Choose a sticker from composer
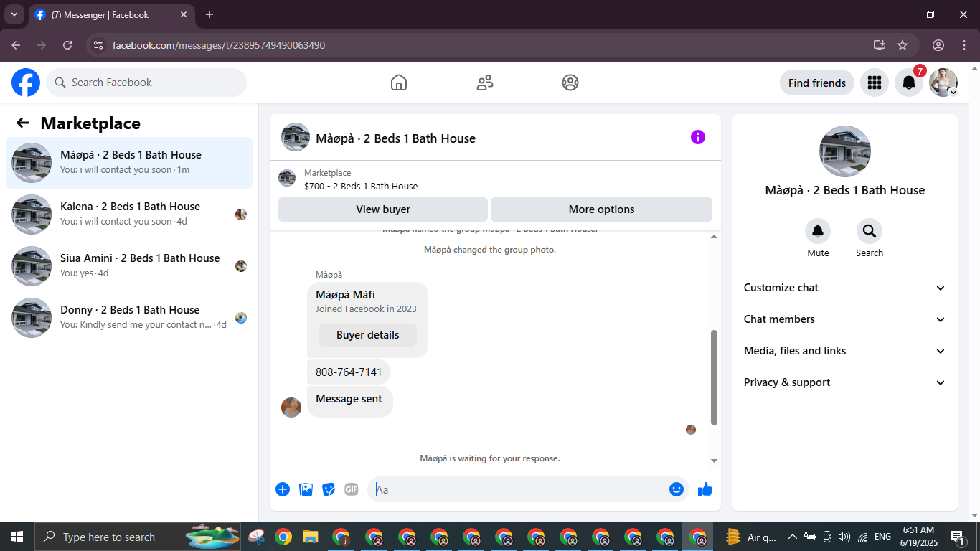Image resolution: width=980 pixels, height=551 pixels. click(329, 489)
